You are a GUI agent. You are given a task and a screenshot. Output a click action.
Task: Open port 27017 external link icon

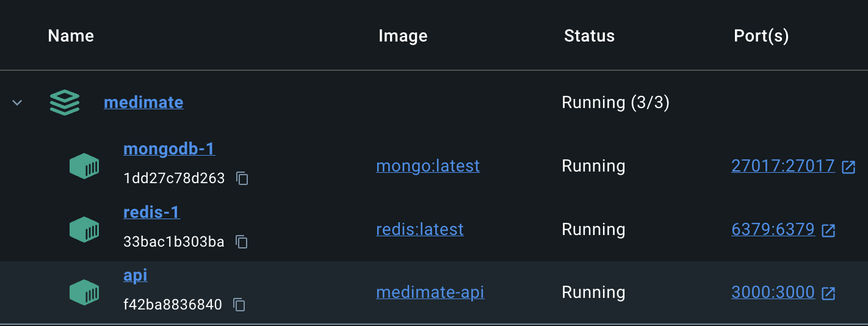coord(848,167)
